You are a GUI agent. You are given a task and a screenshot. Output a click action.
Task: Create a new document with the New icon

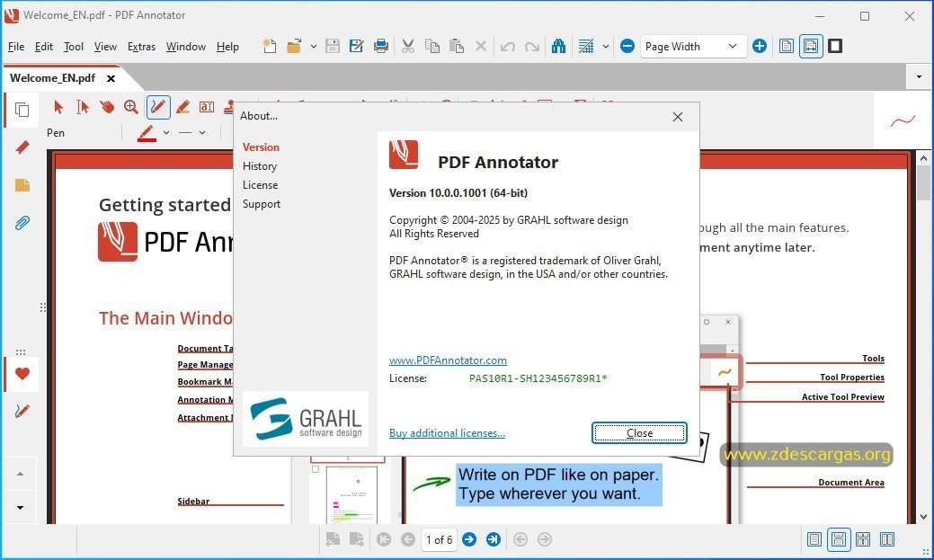tap(270, 46)
